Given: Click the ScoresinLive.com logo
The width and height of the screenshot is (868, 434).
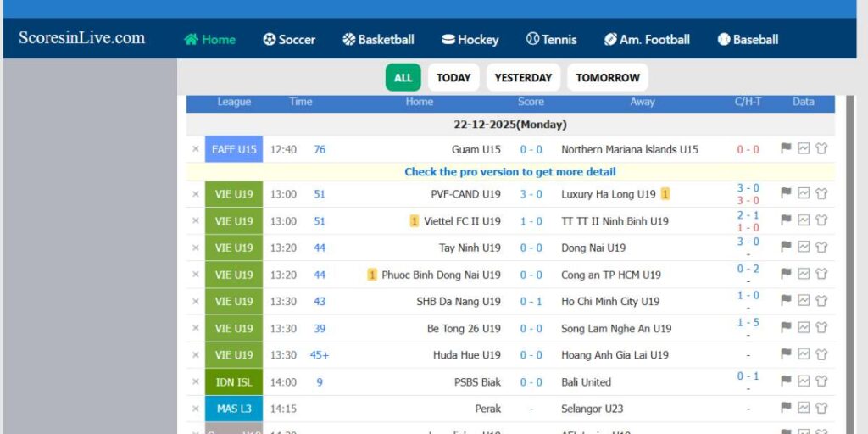Looking at the screenshot, I should click(82, 38).
